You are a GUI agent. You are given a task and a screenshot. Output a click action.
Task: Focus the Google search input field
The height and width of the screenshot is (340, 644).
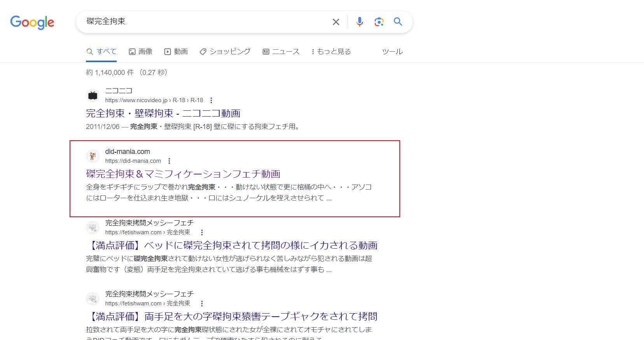(202, 22)
